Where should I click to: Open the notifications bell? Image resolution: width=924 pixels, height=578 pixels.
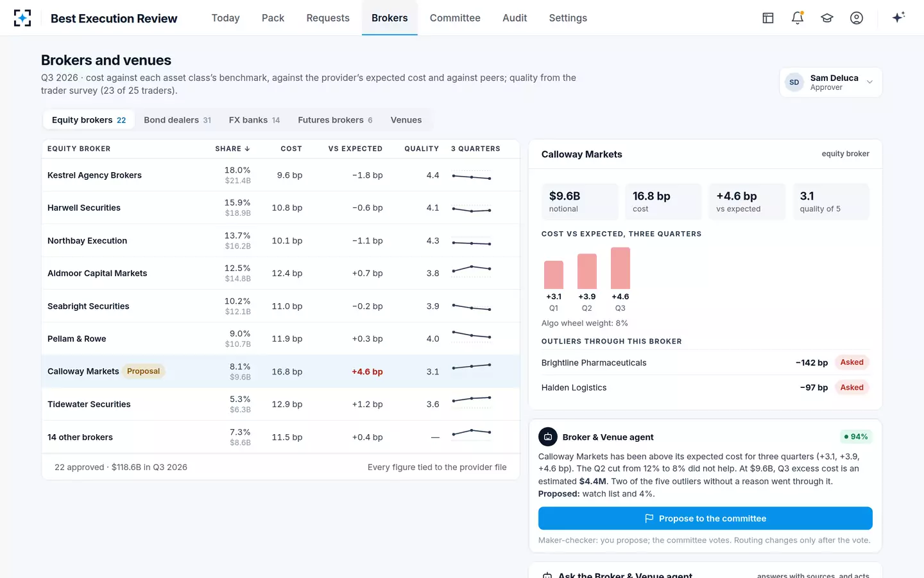(798, 18)
